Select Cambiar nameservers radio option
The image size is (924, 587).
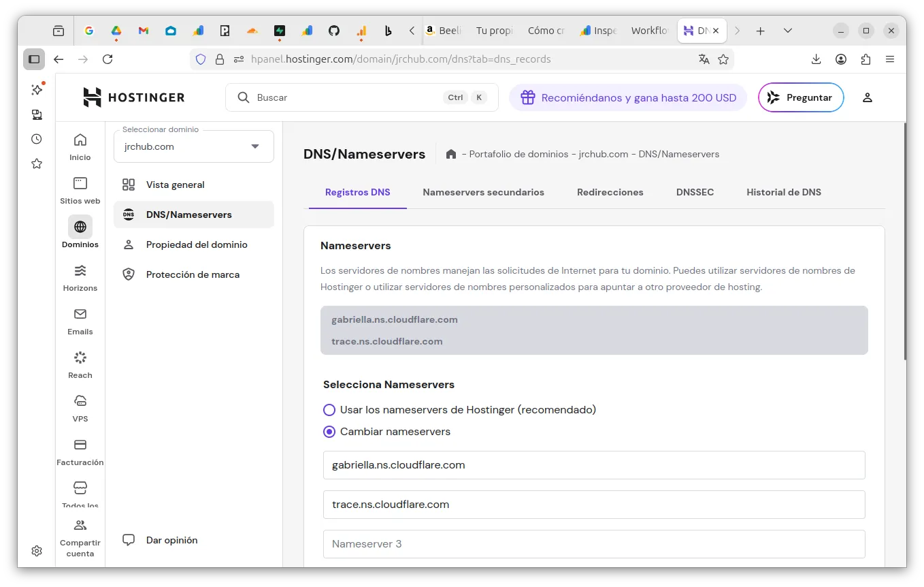(x=329, y=432)
